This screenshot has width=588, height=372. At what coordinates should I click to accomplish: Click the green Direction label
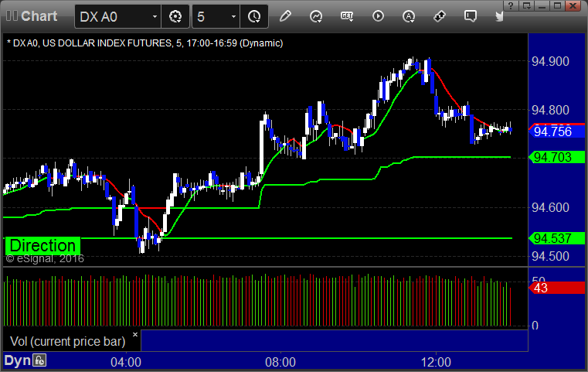(42, 245)
